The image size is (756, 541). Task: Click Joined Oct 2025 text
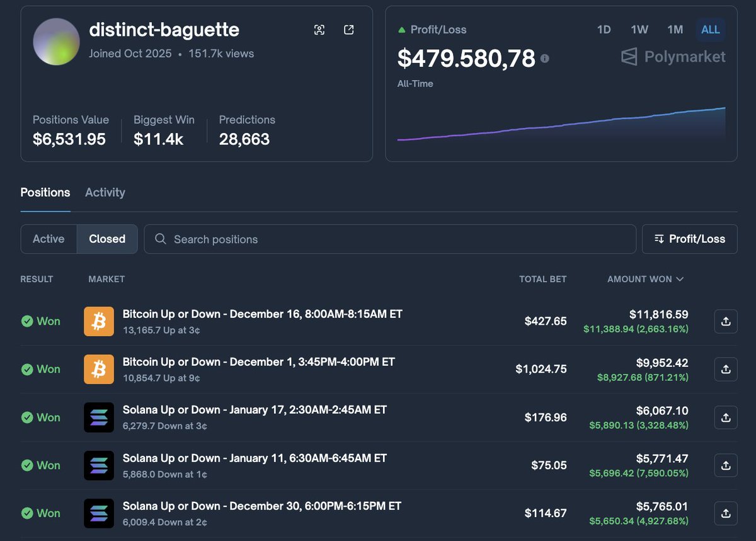[x=130, y=54]
